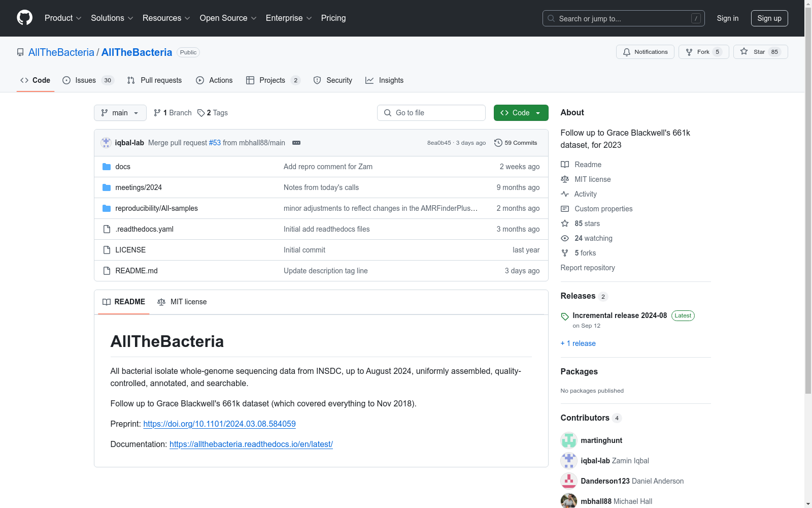The width and height of the screenshot is (812, 508).
Task: Open the Insights tab
Action: point(385,80)
